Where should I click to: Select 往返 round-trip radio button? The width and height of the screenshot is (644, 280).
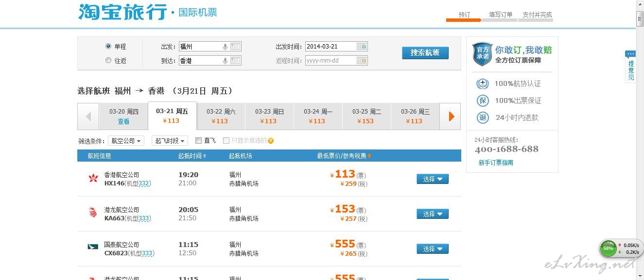click(108, 60)
